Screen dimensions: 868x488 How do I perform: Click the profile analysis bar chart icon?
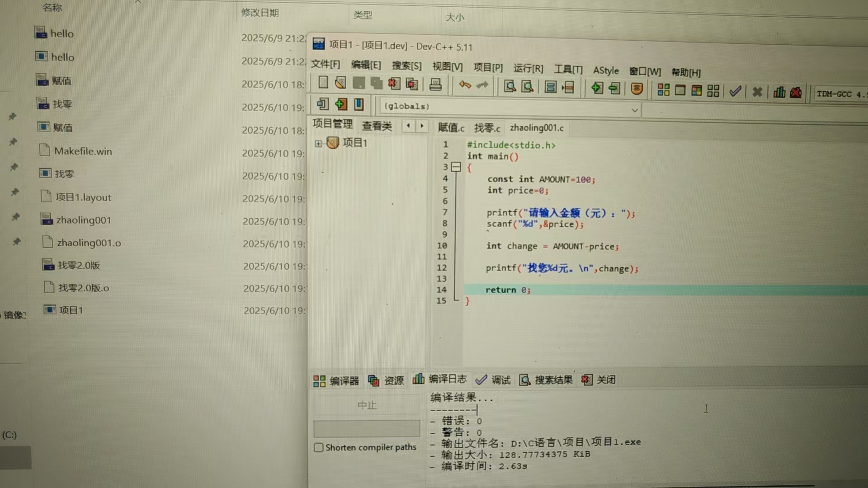(779, 92)
